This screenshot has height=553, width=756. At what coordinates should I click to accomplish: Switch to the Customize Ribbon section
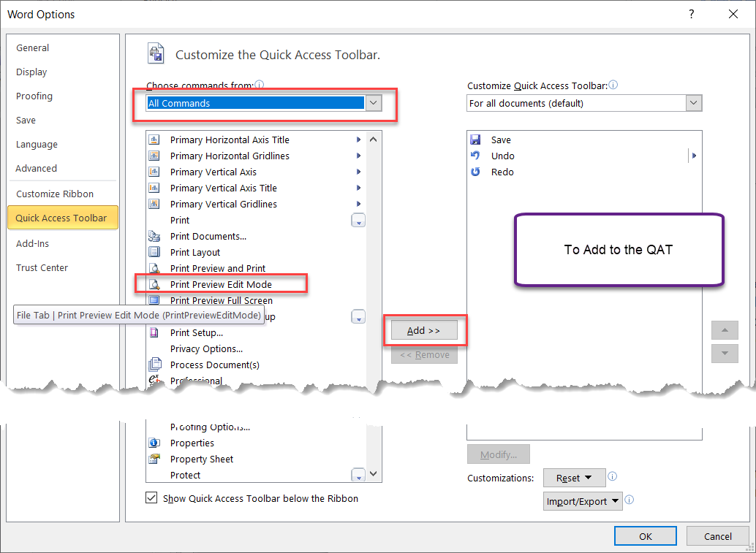coord(53,194)
